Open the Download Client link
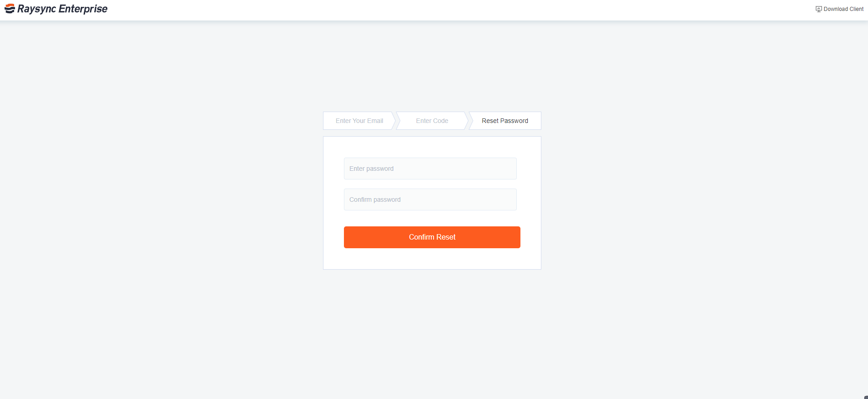This screenshot has height=399, width=868. pyautogui.click(x=839, y=9)
